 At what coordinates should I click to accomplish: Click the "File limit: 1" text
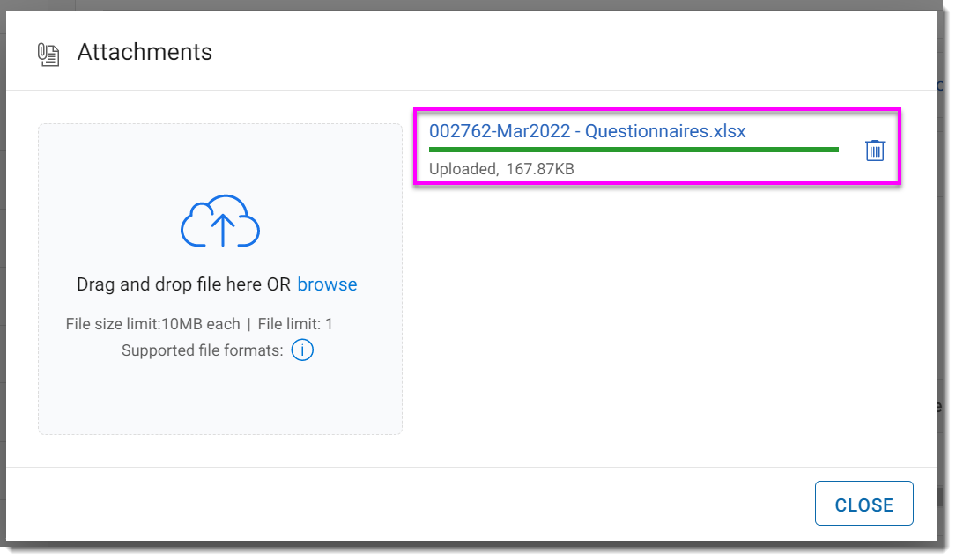point(295,324)
